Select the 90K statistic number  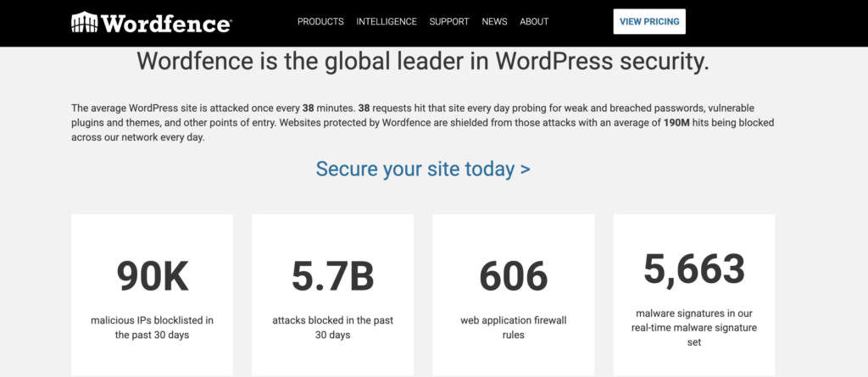pos(153,276)
